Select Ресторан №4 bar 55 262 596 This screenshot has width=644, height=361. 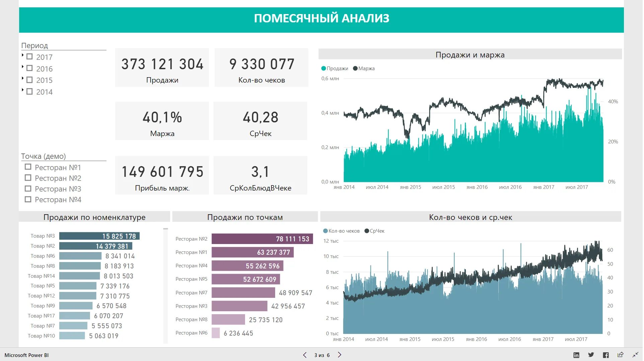click(248, 266)
